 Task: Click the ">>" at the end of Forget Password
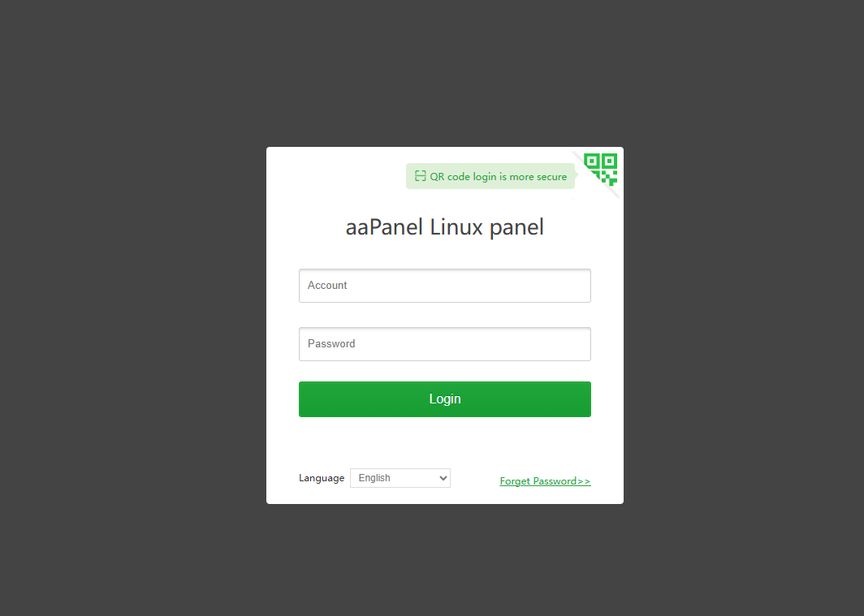(584, 481)
